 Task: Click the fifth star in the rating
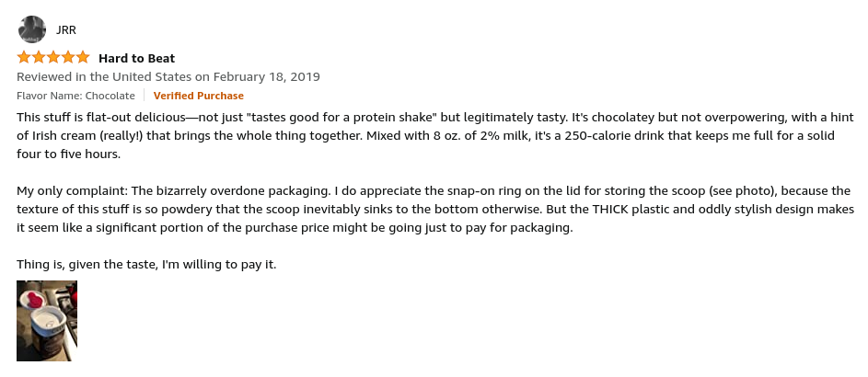(83, 58)
